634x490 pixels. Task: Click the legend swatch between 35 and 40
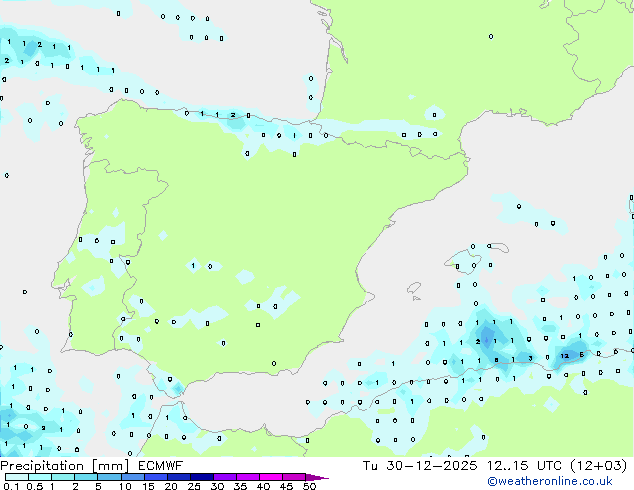click(247, 477)
